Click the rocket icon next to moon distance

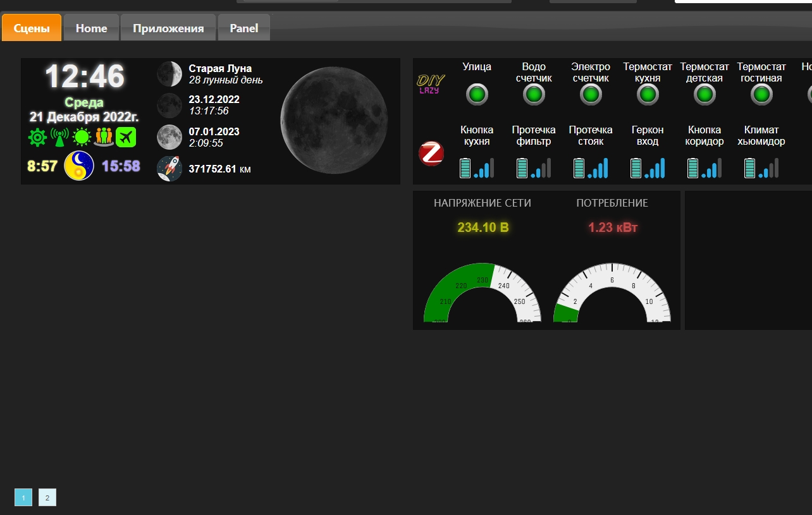(169, 168)
